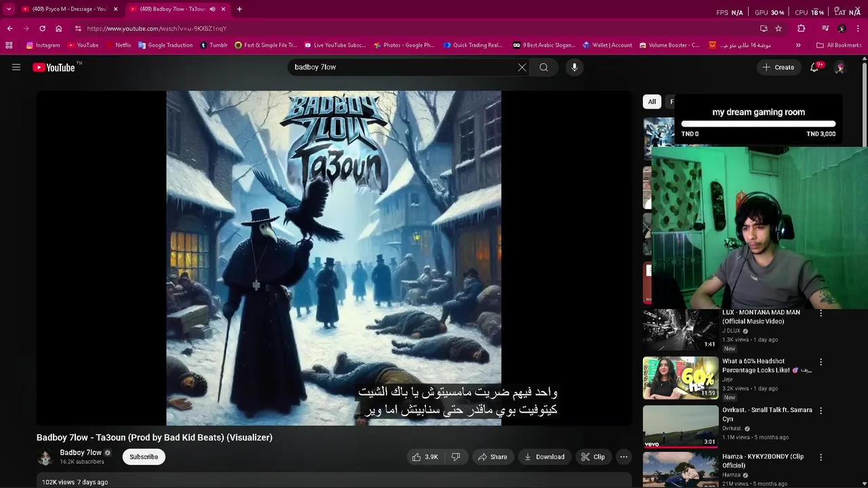Switch to Psyco M - Dressage tab
The width and height of the screenshot is (868, 488).
[x=70, y=9]
